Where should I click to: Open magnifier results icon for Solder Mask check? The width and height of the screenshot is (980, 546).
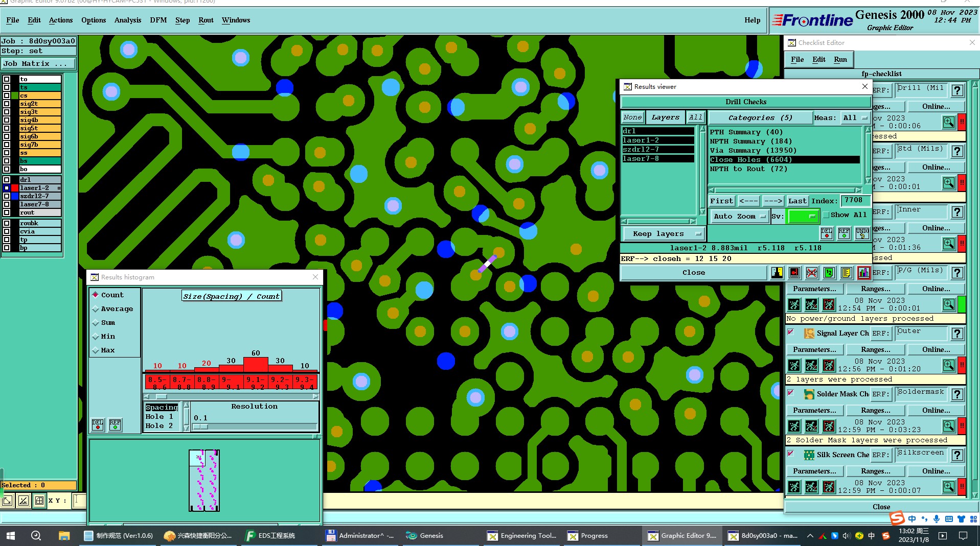949,426
